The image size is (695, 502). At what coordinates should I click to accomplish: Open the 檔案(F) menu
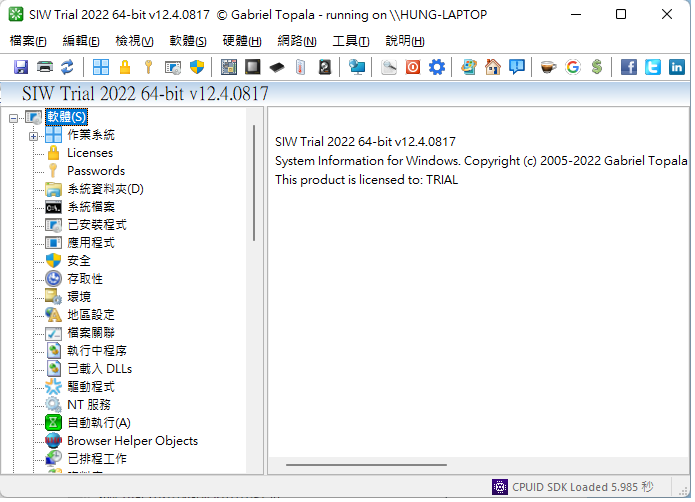[28, 41]
